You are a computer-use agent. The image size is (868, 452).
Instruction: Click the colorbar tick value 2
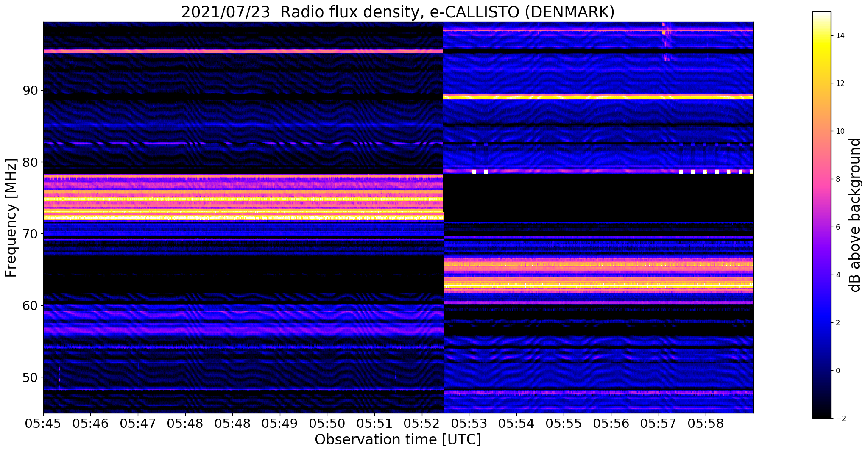[x=837, y=323]
